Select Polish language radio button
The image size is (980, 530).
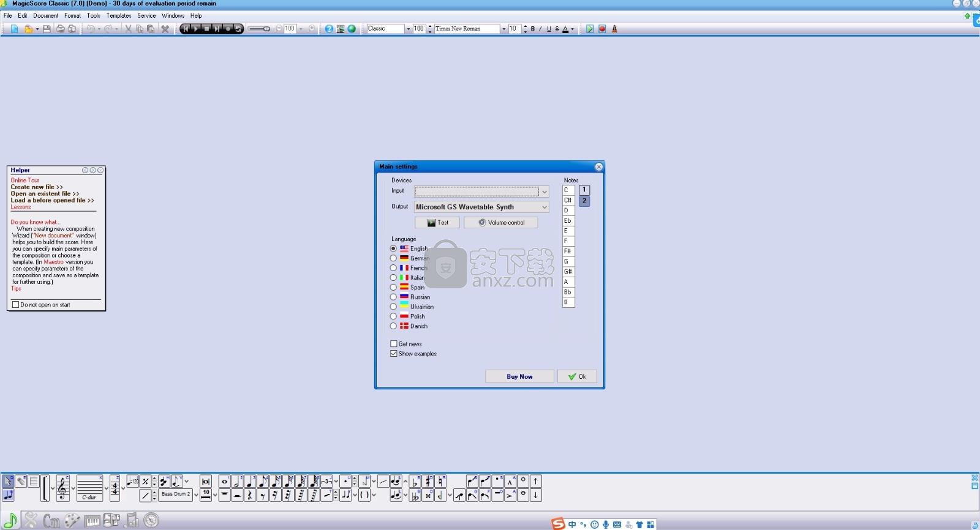pos(393,316)
